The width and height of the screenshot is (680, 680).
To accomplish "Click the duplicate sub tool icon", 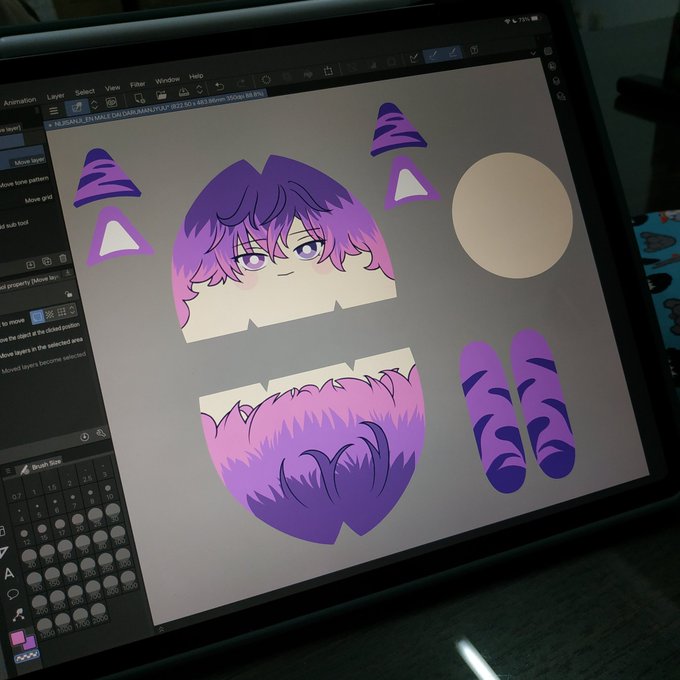I will tap(46, 262).
